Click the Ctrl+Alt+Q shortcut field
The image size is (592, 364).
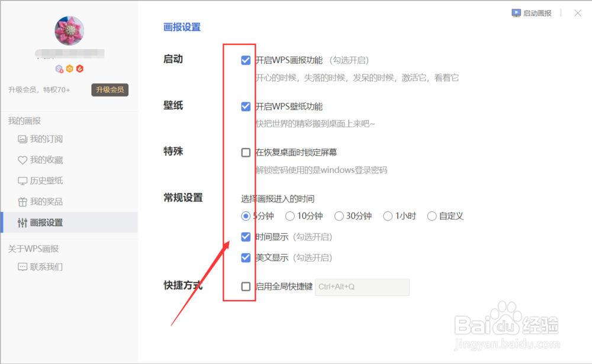click(x=362, y=287)
